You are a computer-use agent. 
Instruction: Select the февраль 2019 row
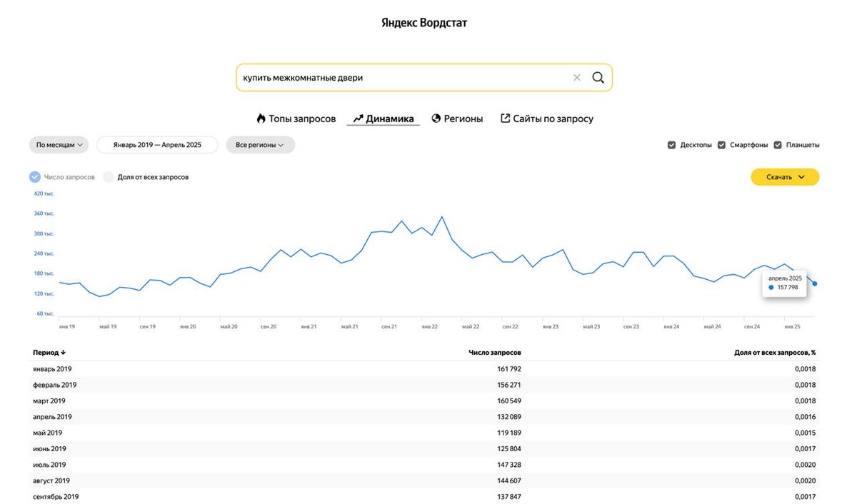click(424, 385)
